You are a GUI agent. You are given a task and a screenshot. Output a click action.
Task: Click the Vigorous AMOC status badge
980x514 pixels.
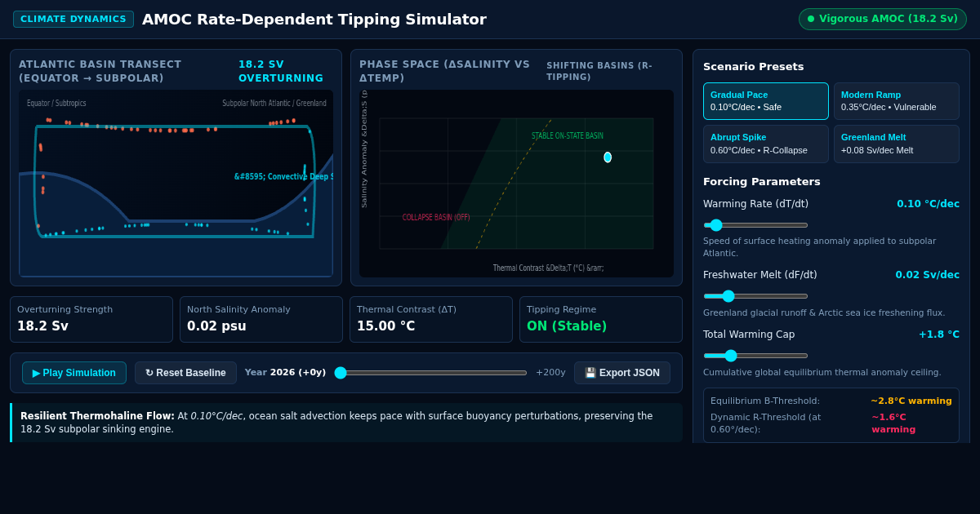(x=883, y=19)
